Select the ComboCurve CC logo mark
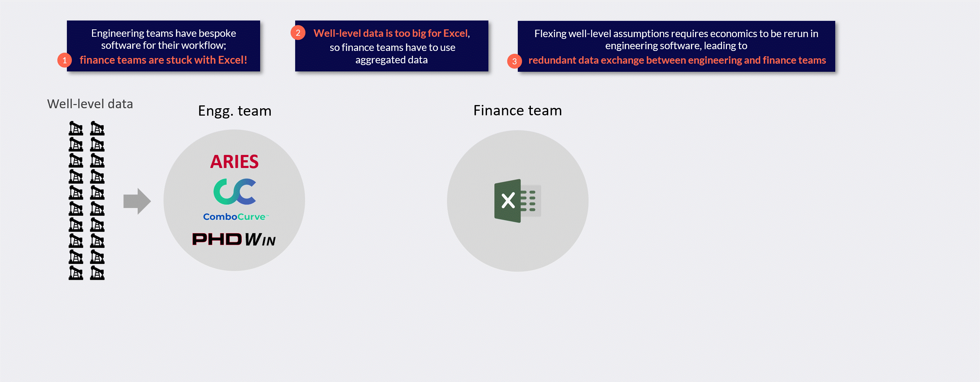Viewport: 980px width, 382px height. (x=234, y=191)
